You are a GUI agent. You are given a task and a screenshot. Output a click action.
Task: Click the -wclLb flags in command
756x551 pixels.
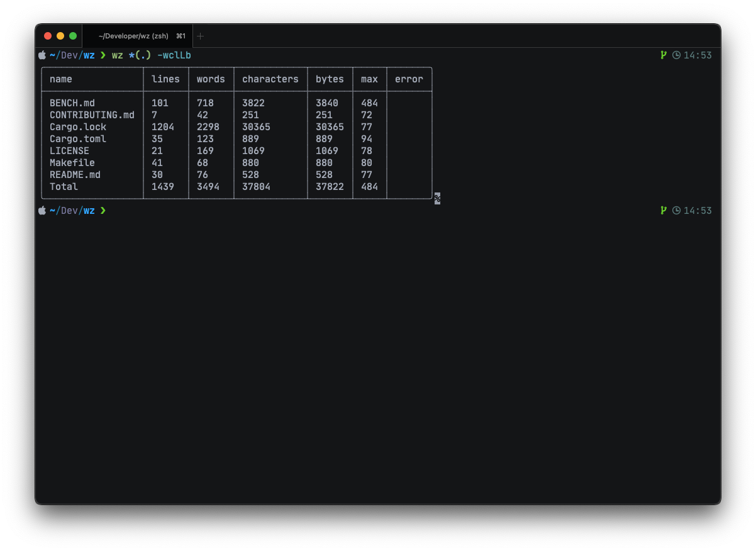coord(174,55)
